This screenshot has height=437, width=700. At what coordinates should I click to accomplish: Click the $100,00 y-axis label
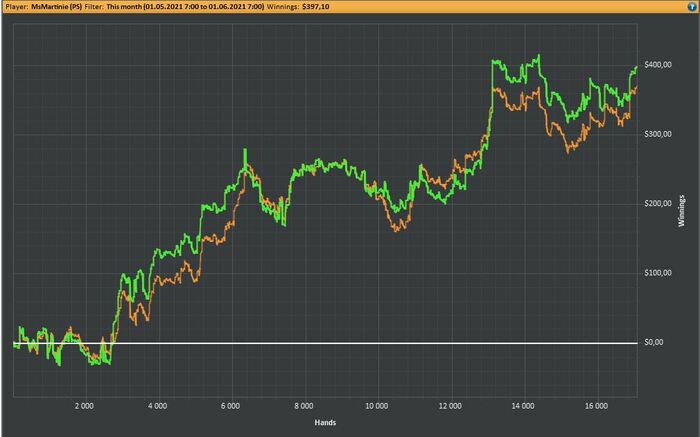point(658,273)
